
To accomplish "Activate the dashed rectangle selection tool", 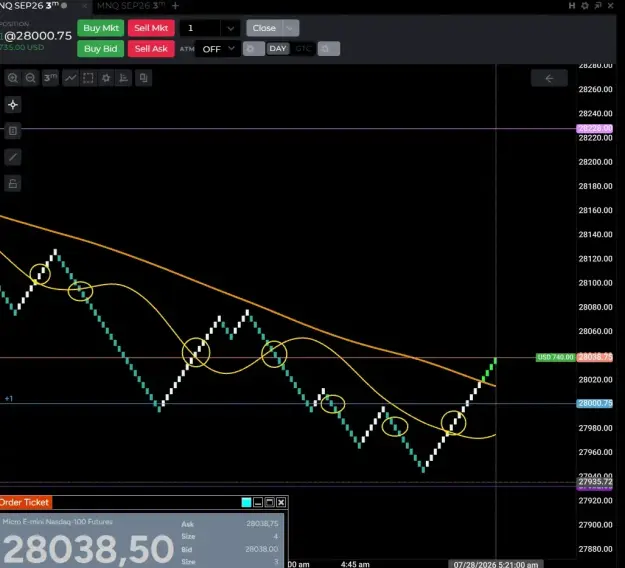I will tap(88, 78).
